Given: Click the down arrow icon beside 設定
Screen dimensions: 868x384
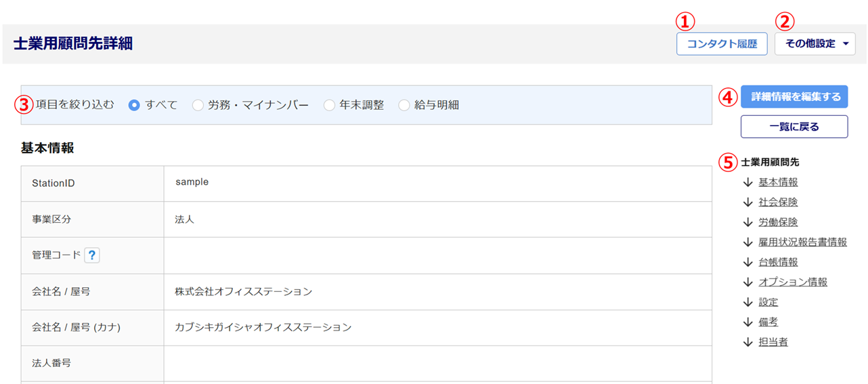Looking at the screenshot, I should (747, 302).
